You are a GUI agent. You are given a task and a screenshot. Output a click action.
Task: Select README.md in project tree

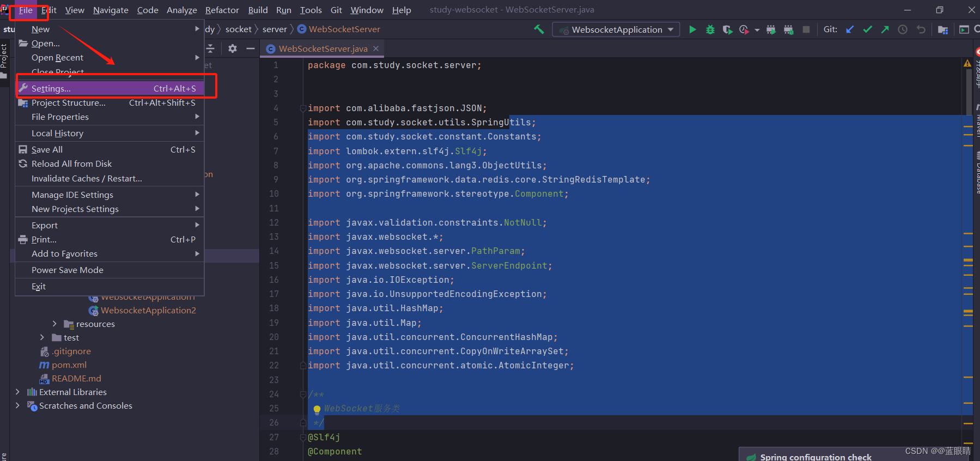pos(76,378)
